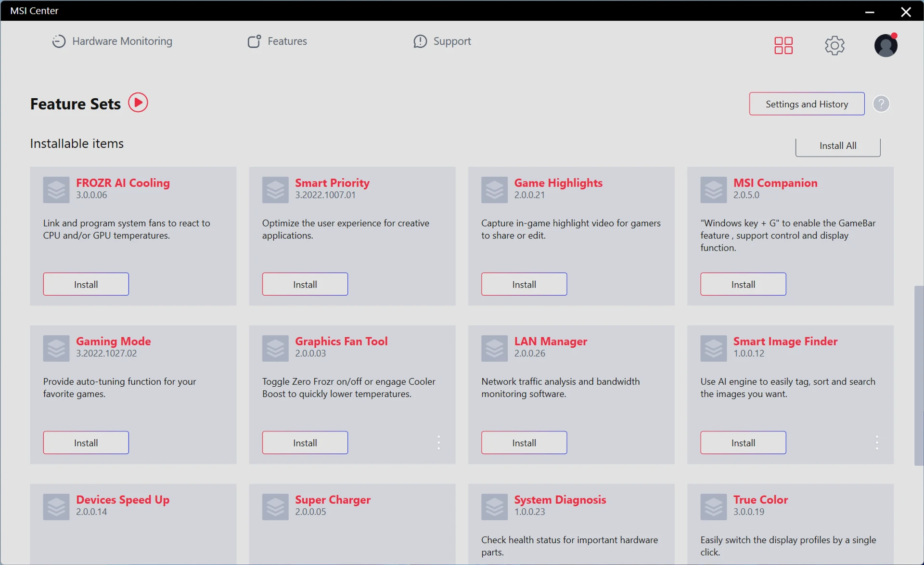
Task: Open the grid view icon in header
Action: point(783,45)
